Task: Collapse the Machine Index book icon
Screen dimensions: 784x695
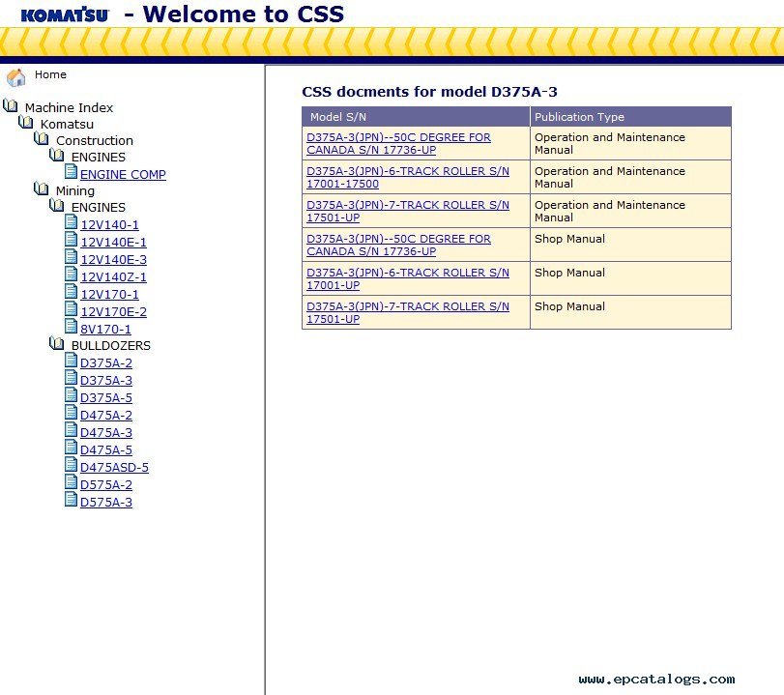Action: tap(11, 105)
